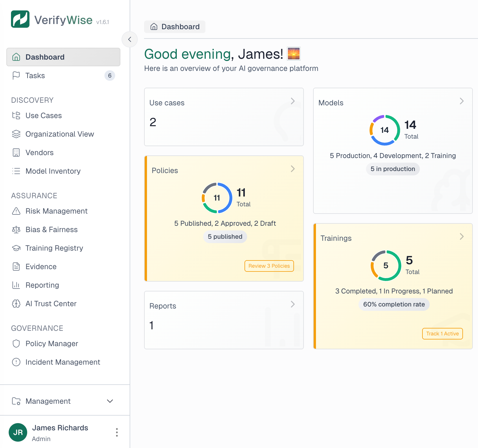Open the Model Inventory list
Screen dimensions: 478x448
pyautogui.click(x=53, y=171)
